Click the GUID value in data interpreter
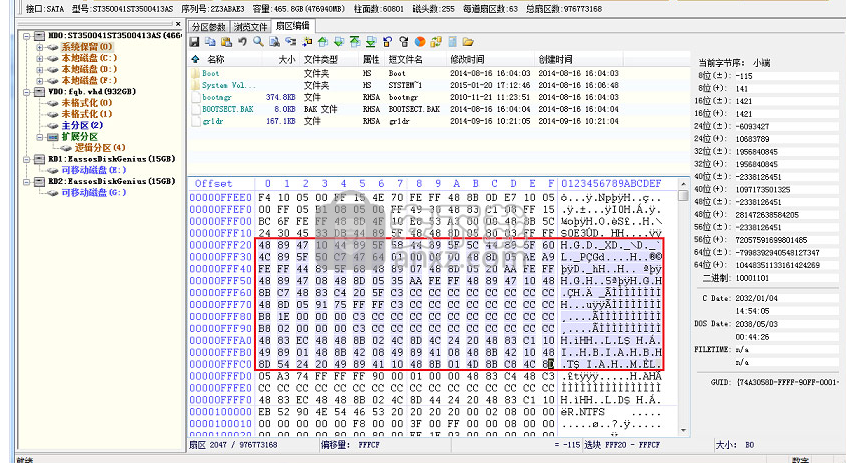846x463 pixels. 788,382
